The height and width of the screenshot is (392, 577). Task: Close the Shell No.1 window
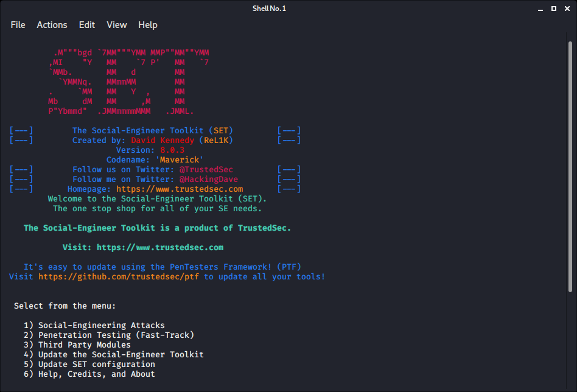point(567,9)
